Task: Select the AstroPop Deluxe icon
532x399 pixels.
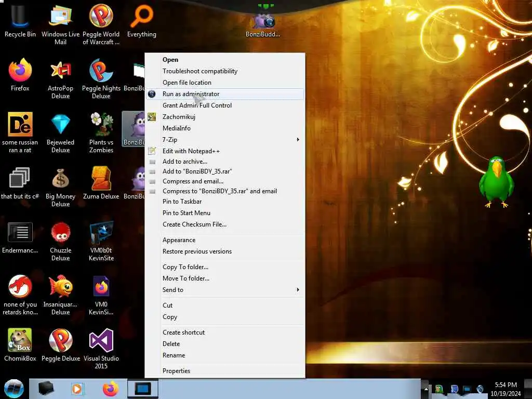Action: [60, 79]
